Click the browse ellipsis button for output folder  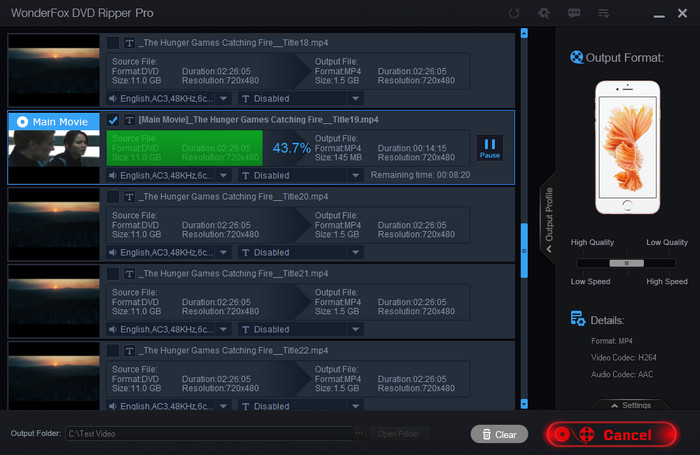click(358, 433)
